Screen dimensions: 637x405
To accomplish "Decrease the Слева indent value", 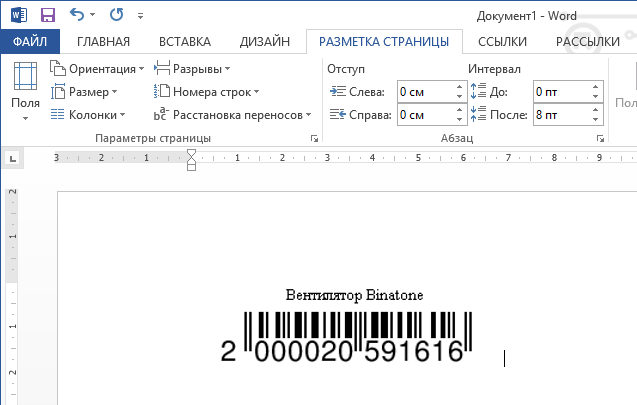I will [459, 97].
